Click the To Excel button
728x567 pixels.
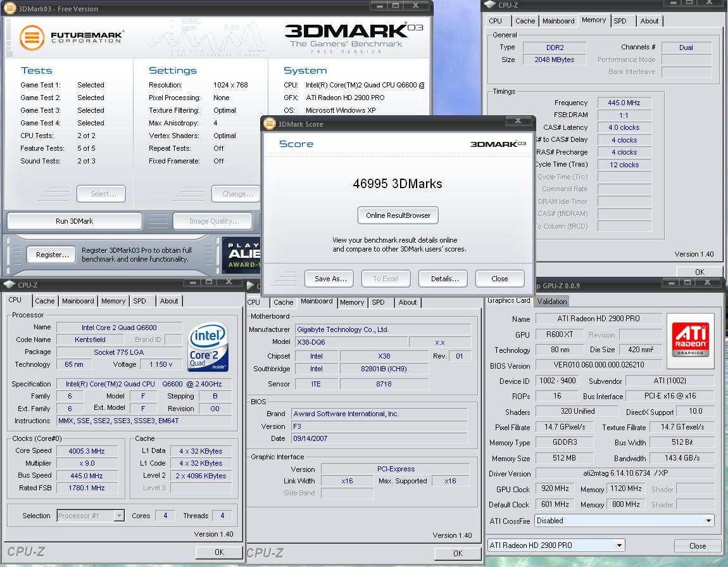(x=386, y=278)
